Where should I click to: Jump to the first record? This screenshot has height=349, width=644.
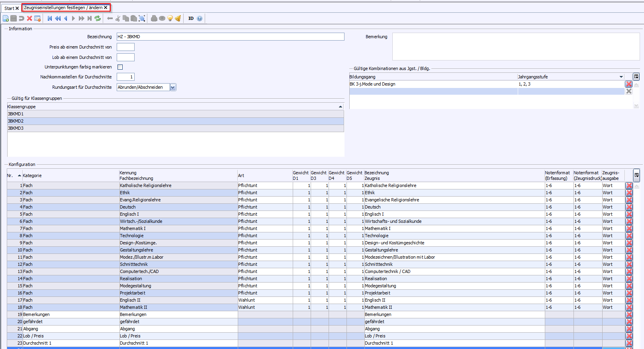point(50,18)
